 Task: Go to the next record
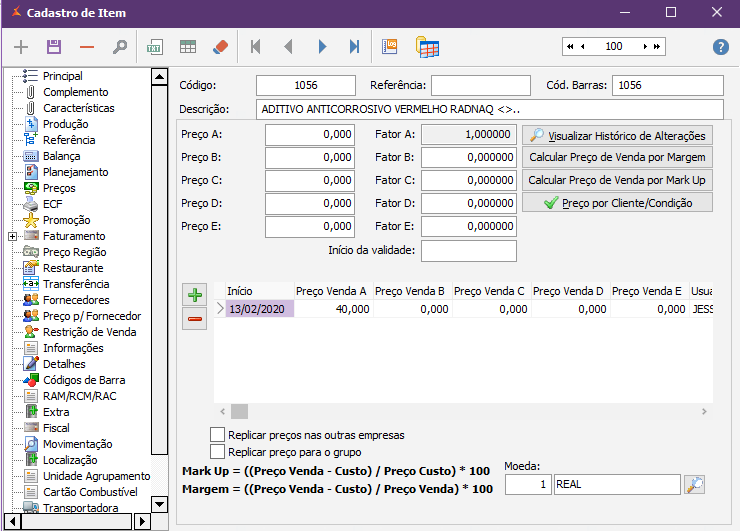(x=322, y=47)
